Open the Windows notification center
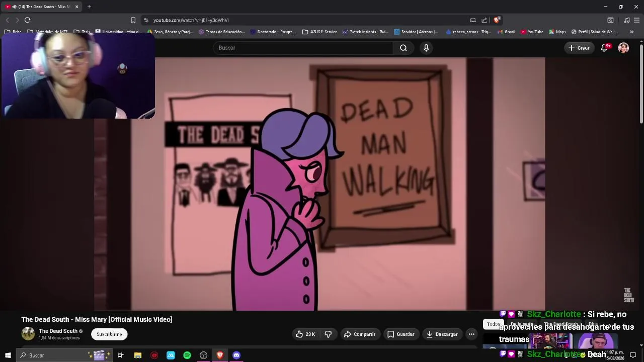The image size is (644, 362). [x=633, y=355]
